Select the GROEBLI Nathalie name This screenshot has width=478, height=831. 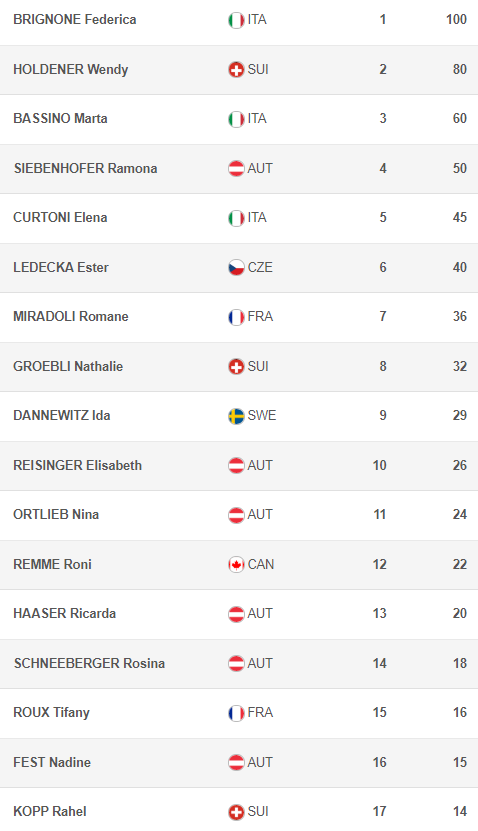coord(68,366)
